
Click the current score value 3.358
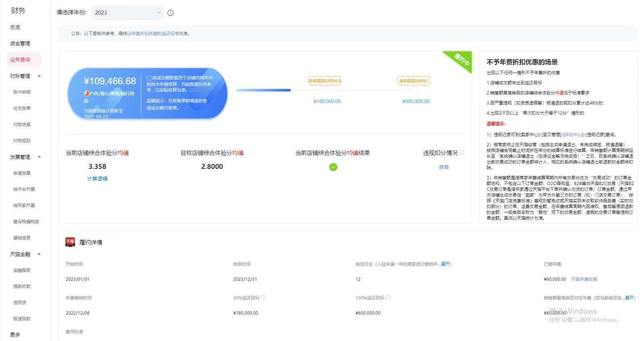click(97, 166)
